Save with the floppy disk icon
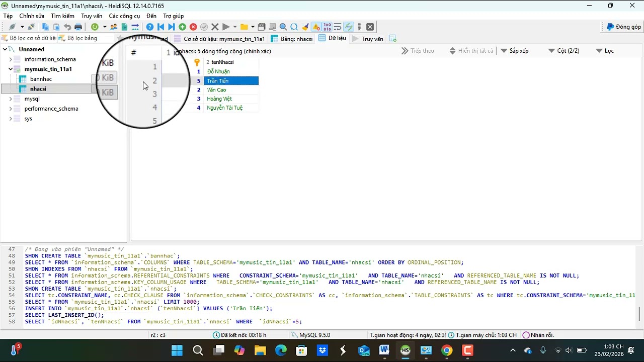This screenshot has height=362, width=644. [262, 27]
